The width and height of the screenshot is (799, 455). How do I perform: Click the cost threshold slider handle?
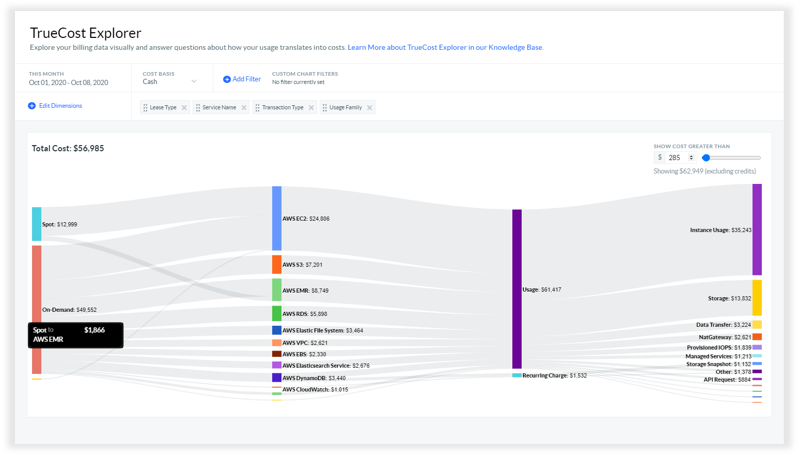(x=706, y=158)
